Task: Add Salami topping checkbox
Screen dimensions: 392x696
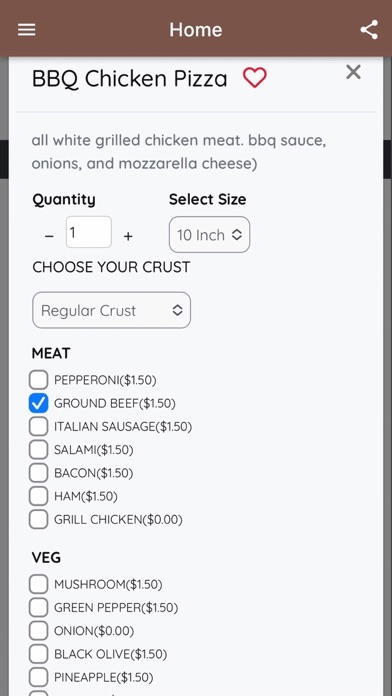Action: (x=39, y=450)
